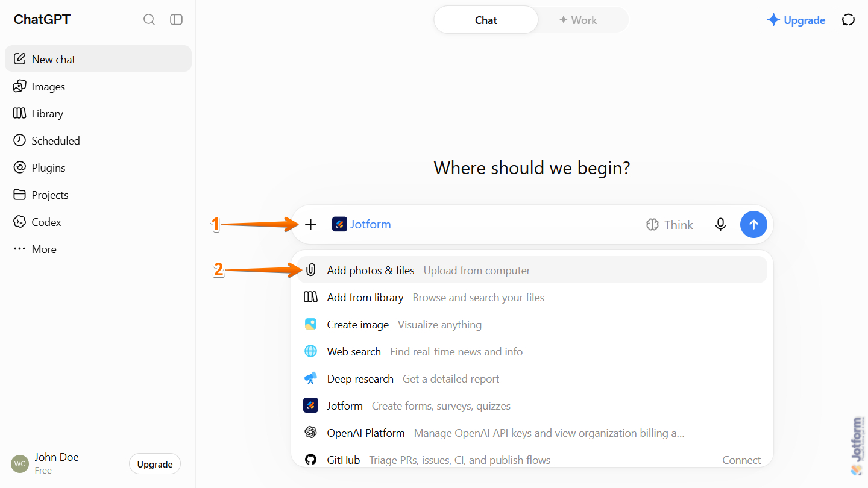Select Add from library menu entry
This screenshot has width=868, height=488.
click(532, 297)
